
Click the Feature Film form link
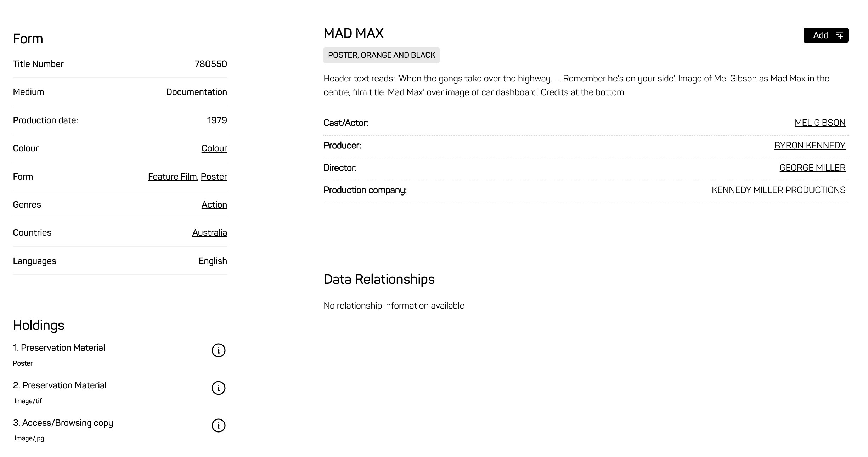click(172, 176)
